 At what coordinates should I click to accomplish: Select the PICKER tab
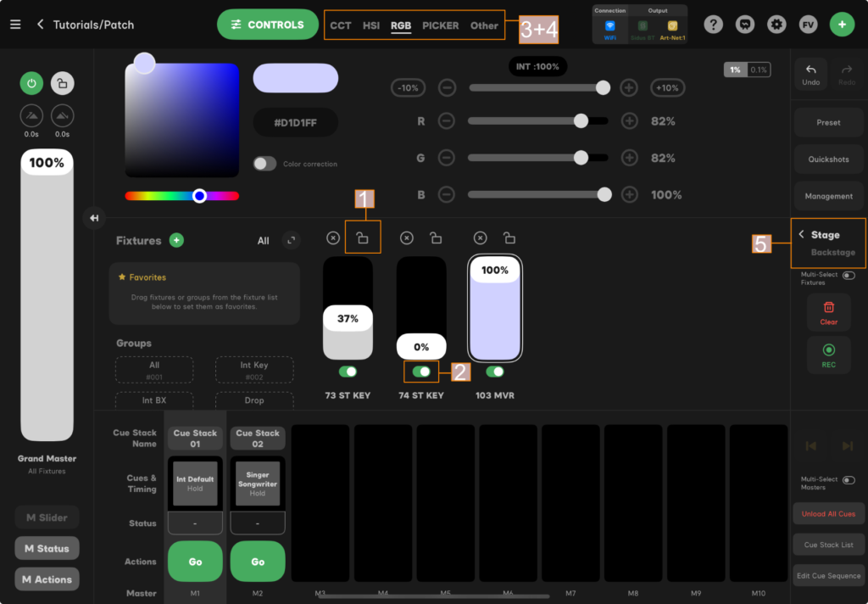(x=440, y=25)
